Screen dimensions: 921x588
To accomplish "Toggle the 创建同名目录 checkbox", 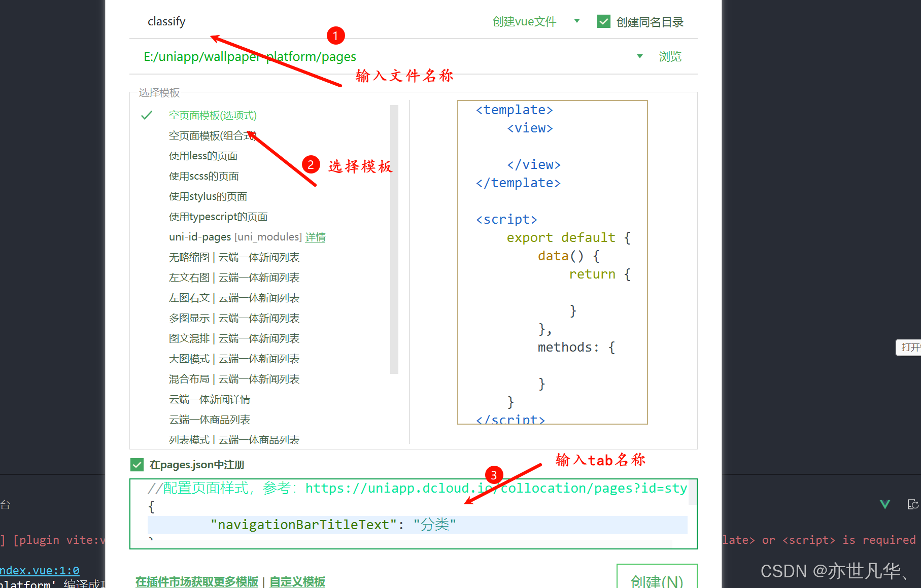I will click(604, 21).
